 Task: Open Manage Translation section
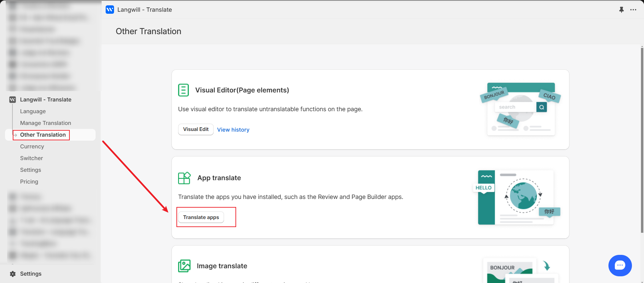[46, 123]
